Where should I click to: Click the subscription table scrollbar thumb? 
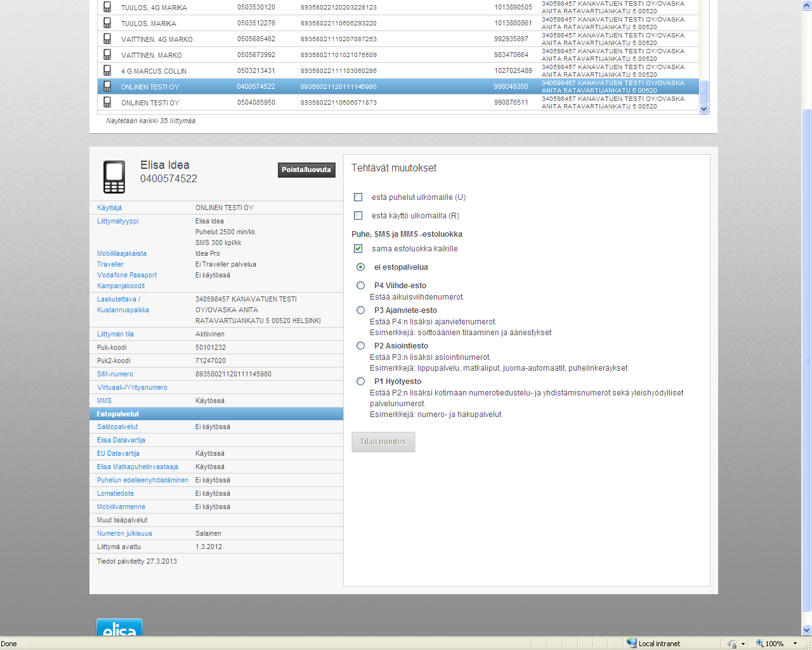pos(704,91)
